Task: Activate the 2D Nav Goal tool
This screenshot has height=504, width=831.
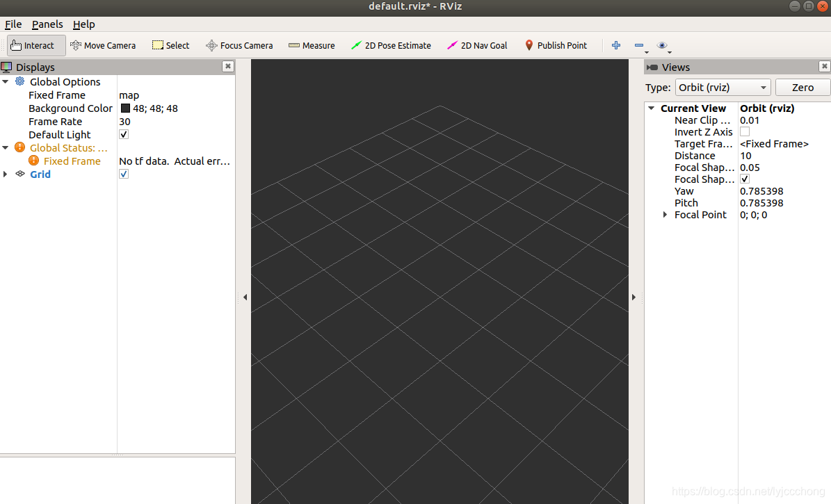Action: click(x=477, y=46)
